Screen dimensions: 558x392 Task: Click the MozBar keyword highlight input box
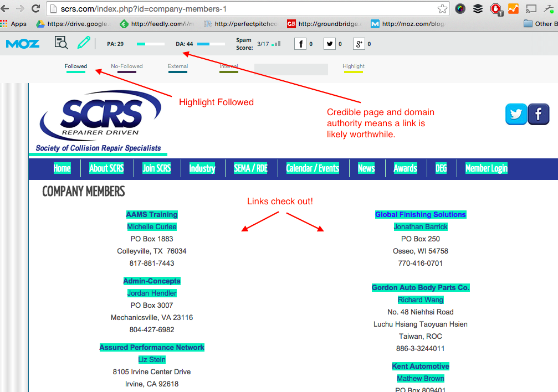291,69
